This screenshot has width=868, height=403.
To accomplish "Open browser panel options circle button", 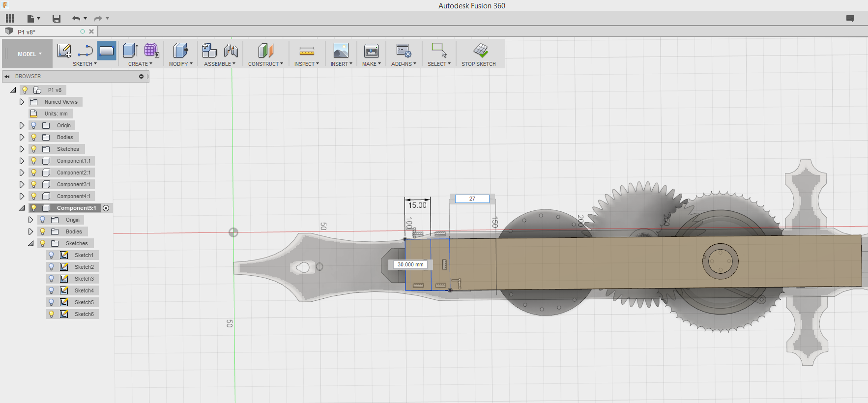I will point(141,76).
